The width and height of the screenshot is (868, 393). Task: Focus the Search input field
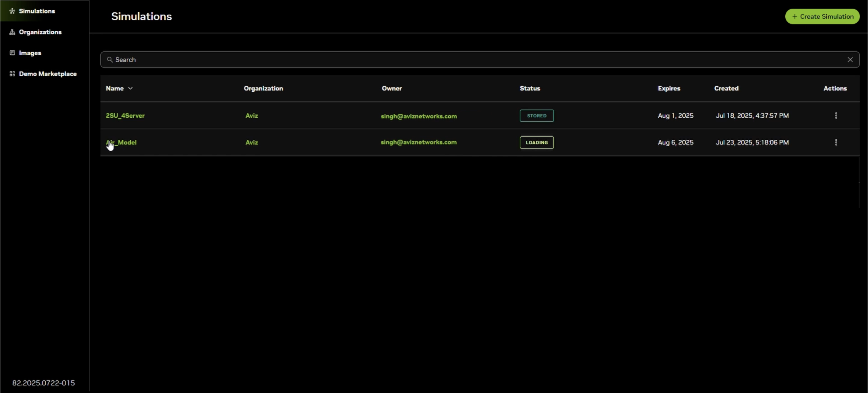[x=472, y=60]
